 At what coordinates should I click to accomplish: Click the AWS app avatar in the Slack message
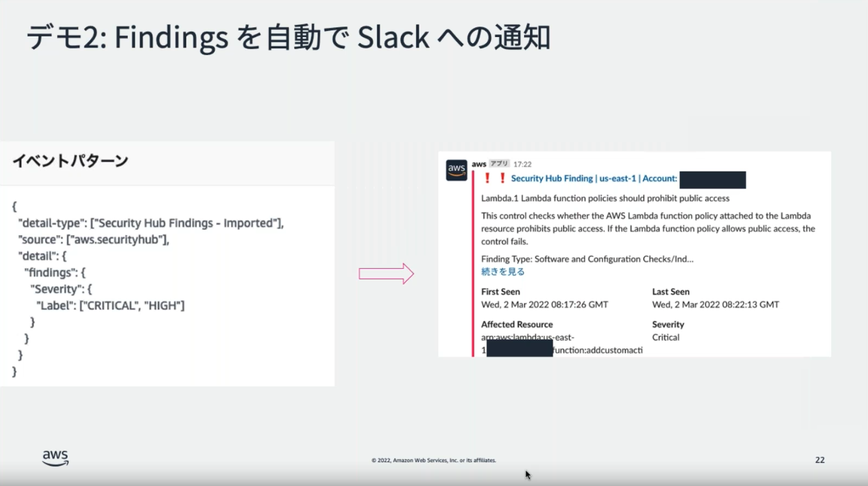(457, 170)
